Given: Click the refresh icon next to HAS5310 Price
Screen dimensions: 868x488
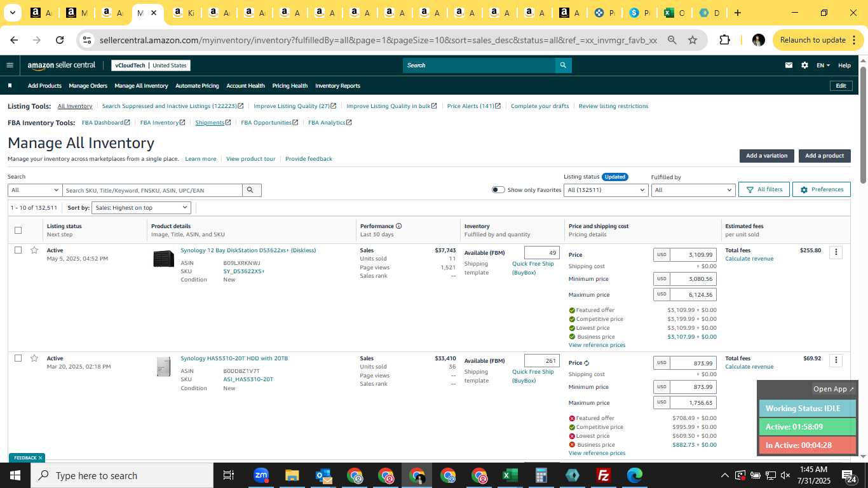Looking at the screenshot, I should (x=587, y=363).
